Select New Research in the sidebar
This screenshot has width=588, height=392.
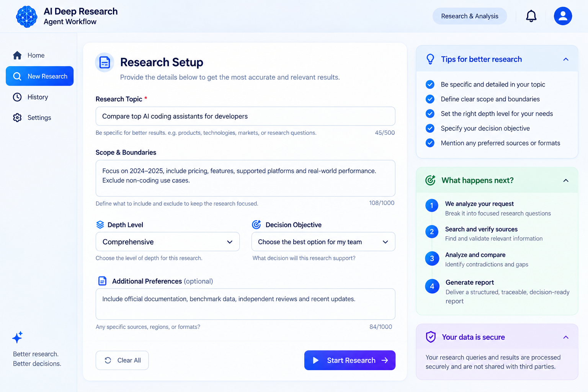point(39,76)
